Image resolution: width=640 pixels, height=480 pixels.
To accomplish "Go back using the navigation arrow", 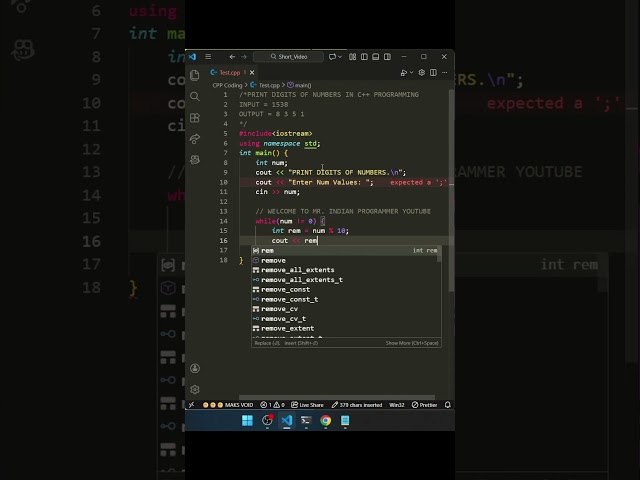I will click(232, 57).
